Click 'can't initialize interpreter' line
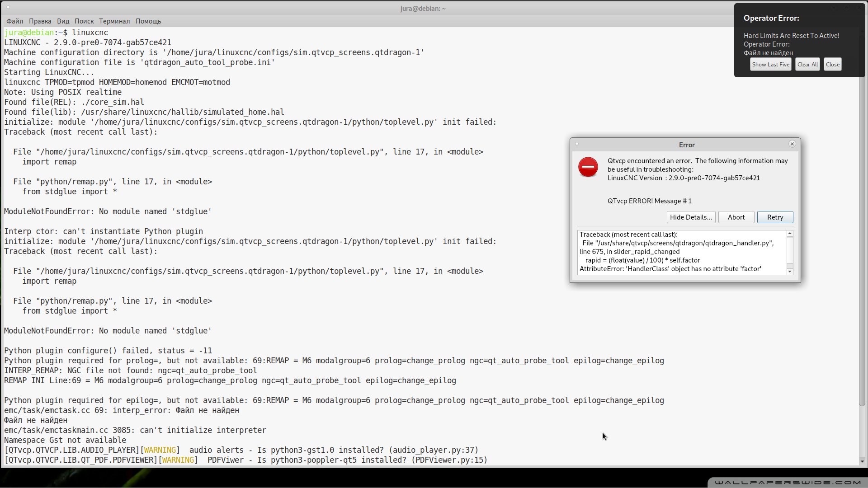This screenshot has height=488, width=868. click(x=135, y=430)
